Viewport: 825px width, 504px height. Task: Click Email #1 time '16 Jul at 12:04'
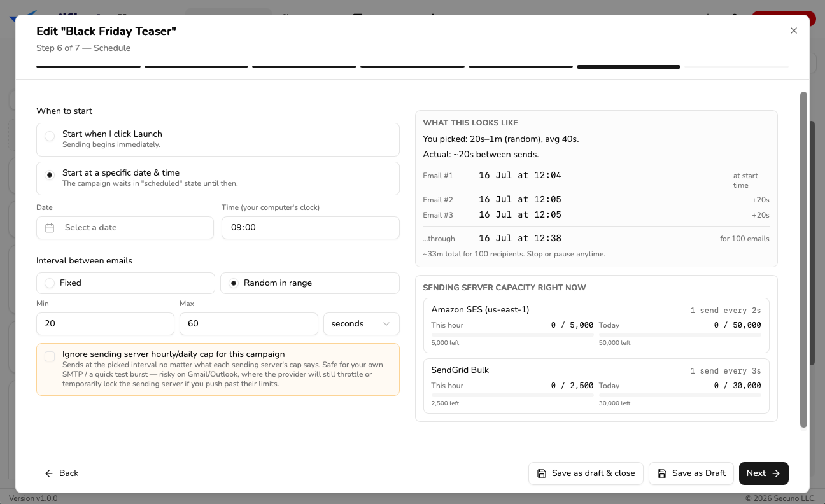point(520,176)
